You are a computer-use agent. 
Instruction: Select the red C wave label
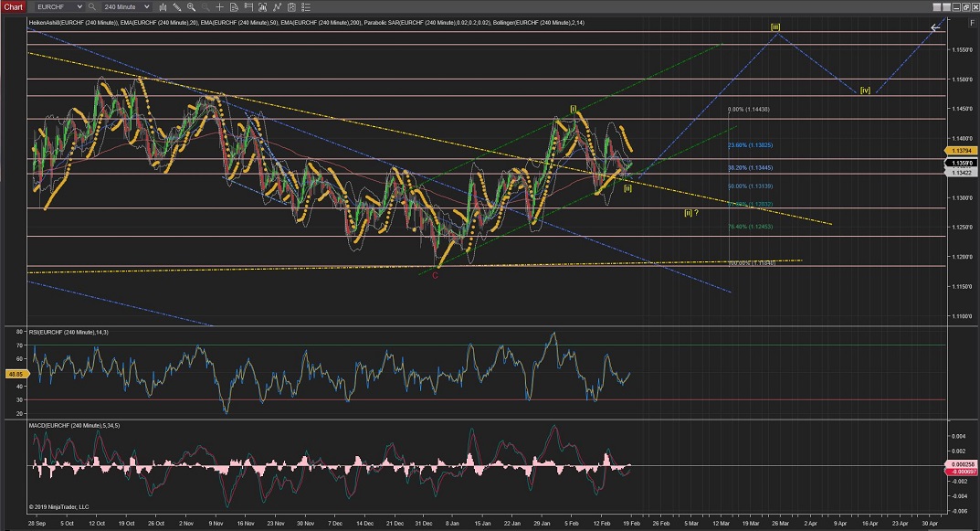[435, 275]
